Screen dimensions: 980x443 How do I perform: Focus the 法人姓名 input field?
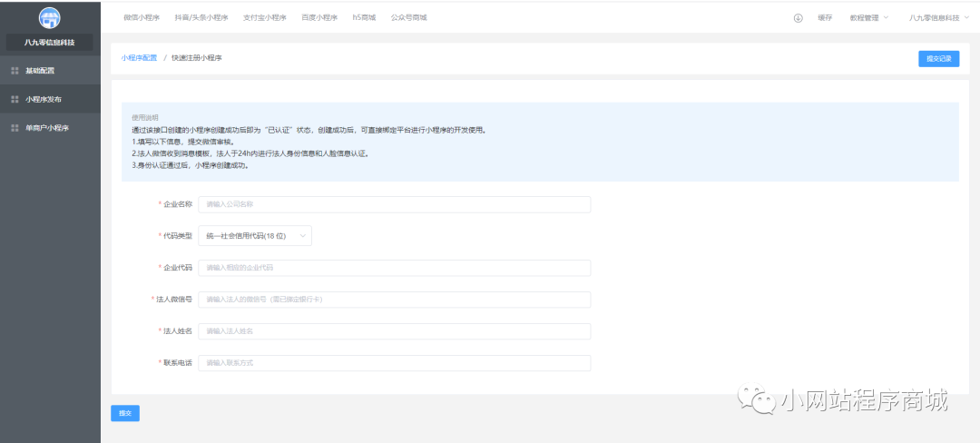click(395, 331)
